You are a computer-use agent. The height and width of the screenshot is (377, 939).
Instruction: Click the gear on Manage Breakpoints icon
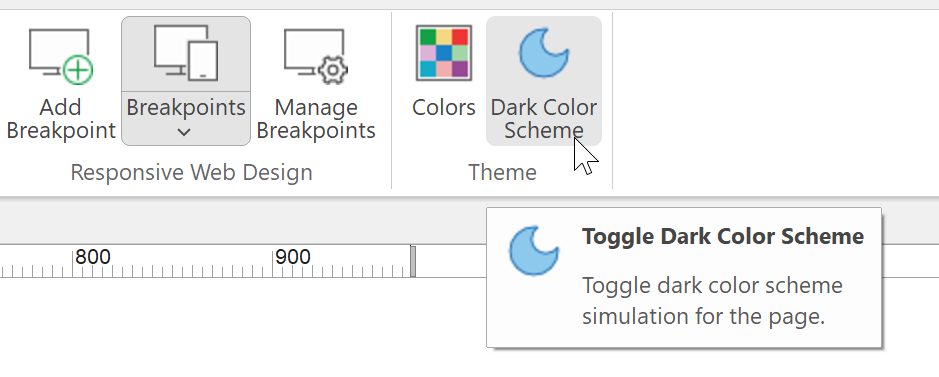point(333,71)
